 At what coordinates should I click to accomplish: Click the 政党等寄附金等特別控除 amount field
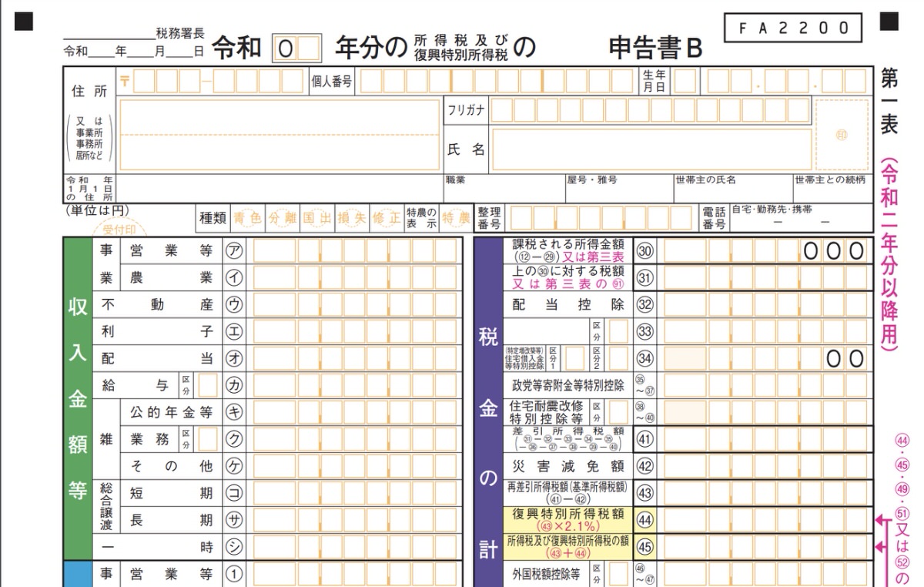click(x=765, y=385)
